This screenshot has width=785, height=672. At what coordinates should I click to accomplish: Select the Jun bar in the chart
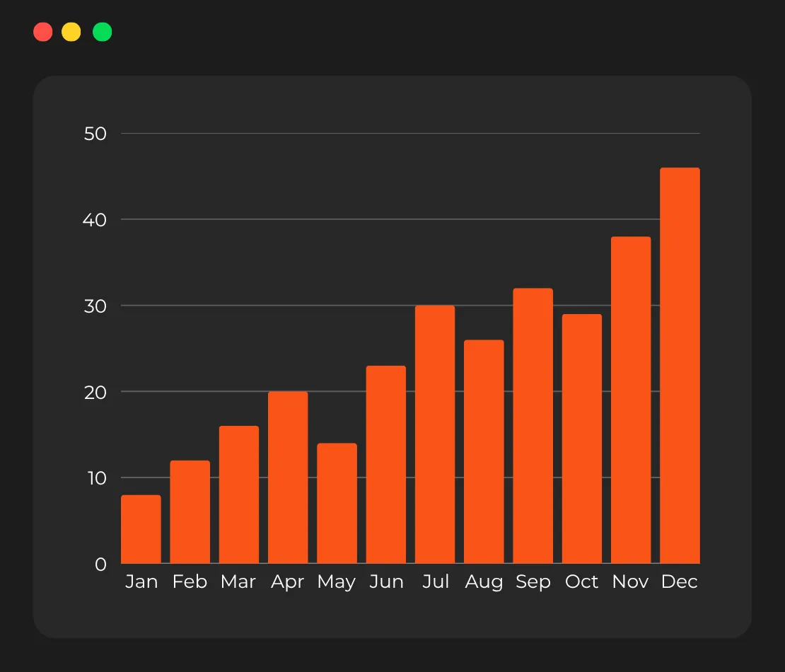[386, 465]
